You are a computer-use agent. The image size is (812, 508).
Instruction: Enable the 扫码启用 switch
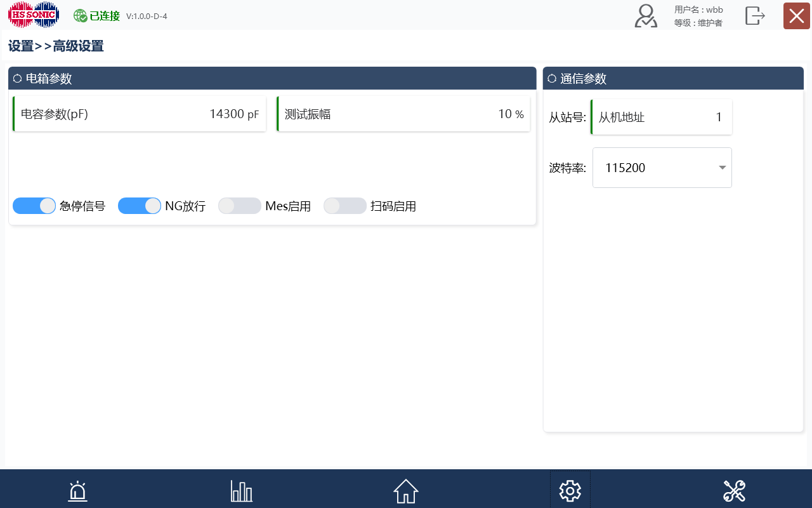click(x=345, y=206)
